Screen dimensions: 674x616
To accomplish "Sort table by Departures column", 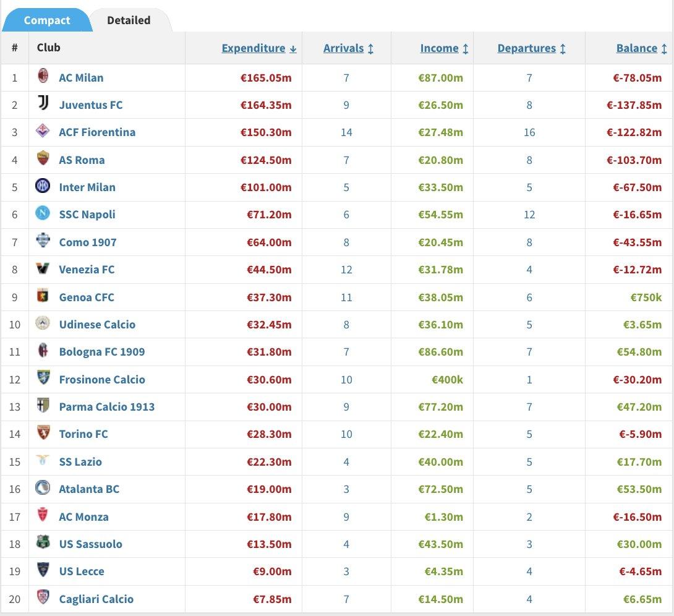I will pyautogui.click(x=531, y=48).
